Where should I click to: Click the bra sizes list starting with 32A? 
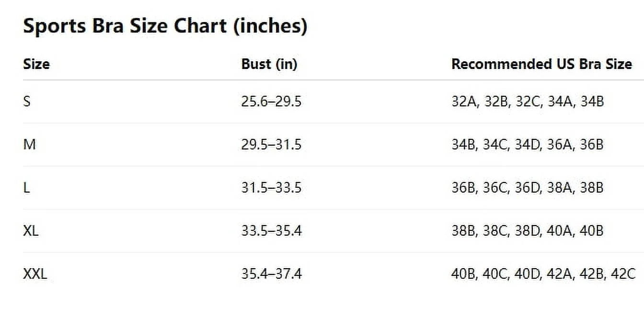527,102
